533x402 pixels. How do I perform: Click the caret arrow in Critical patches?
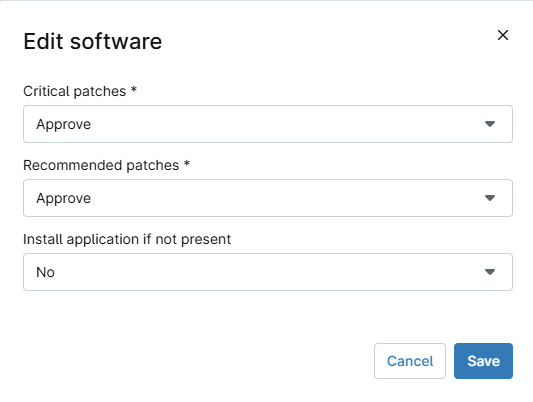[x=489, y=124]
